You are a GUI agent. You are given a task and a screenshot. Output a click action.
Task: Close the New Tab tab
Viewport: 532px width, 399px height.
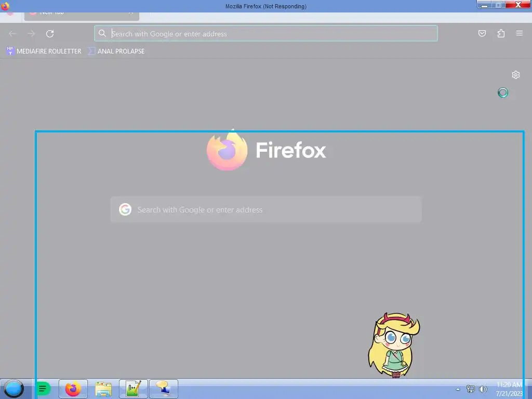(x=131, y=14)
